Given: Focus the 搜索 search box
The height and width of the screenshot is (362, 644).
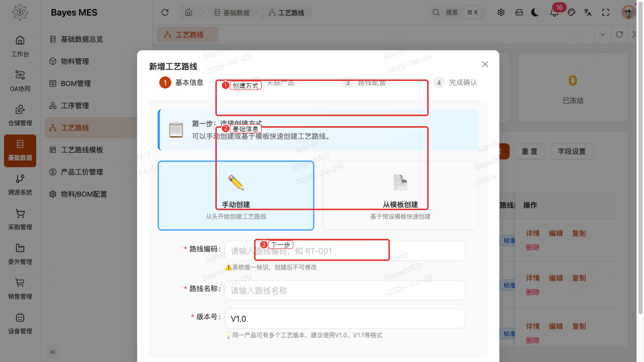Looking at the screenshot, I should point(455,13).
